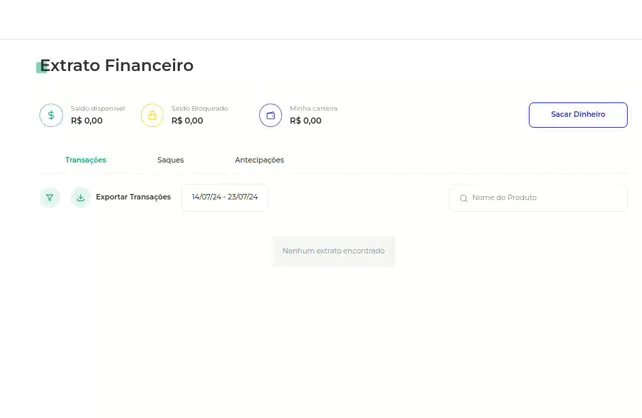Click Exportar Transações label

133,197
